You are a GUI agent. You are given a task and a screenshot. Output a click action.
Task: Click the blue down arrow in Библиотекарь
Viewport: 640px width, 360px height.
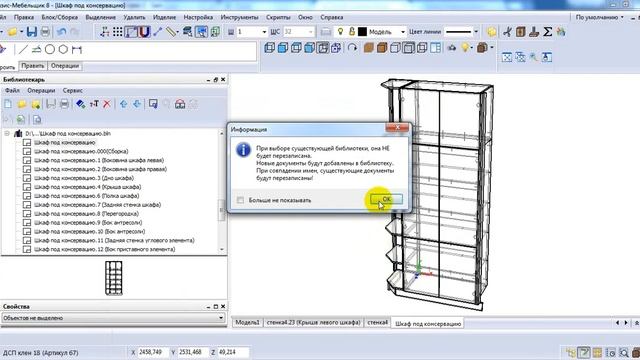(x=137, y=104)
